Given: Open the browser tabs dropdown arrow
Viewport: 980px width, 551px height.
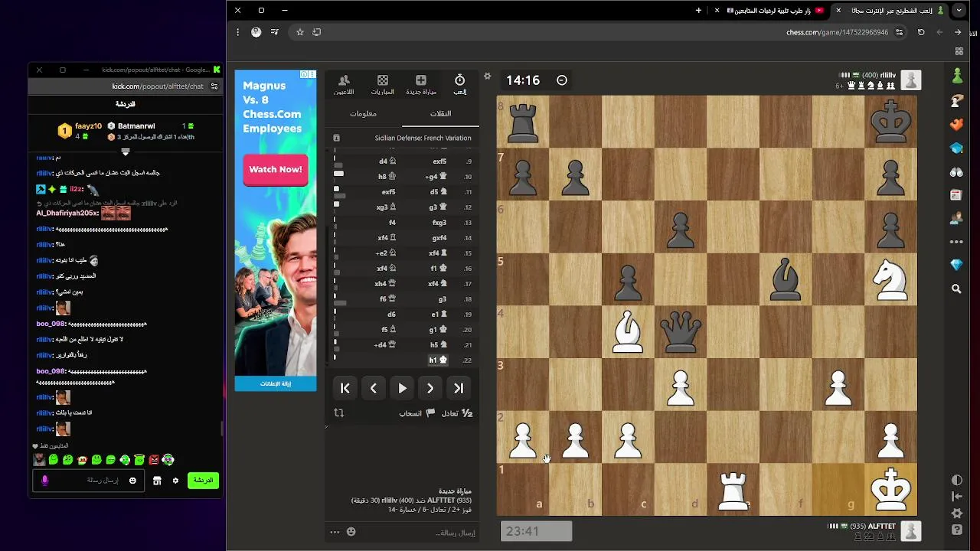Looking at the screenshot, I should [959, 11].
